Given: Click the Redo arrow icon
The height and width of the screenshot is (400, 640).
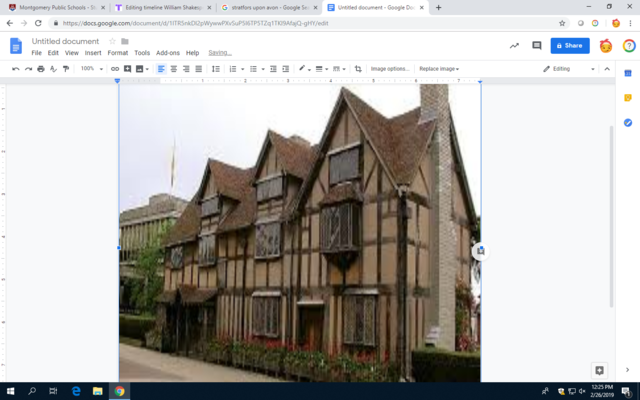Looking at the screenshot, I should point(28,69).
